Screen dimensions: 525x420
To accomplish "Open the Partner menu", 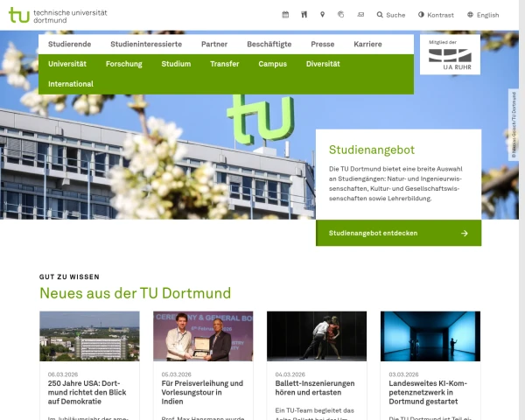I will point(214,45).
